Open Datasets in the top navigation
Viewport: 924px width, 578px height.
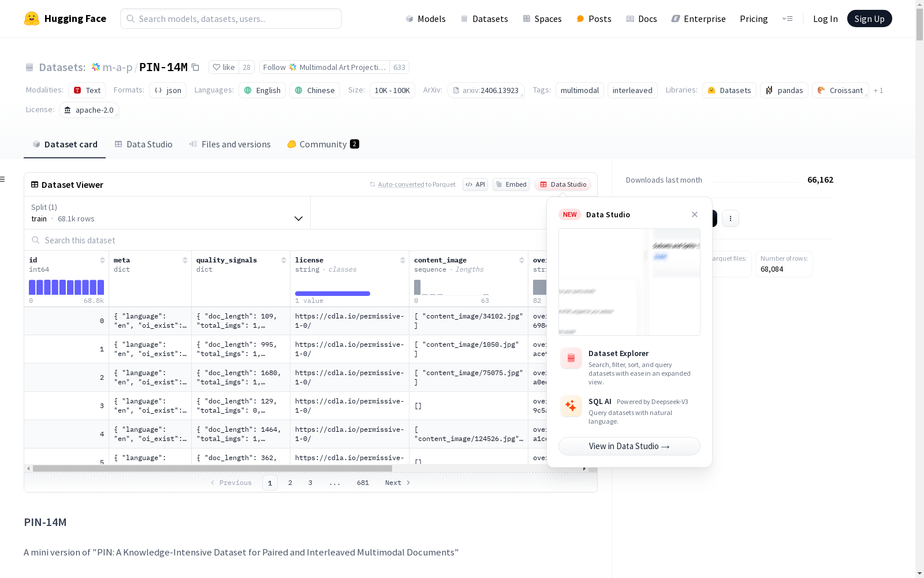[484, 18]
